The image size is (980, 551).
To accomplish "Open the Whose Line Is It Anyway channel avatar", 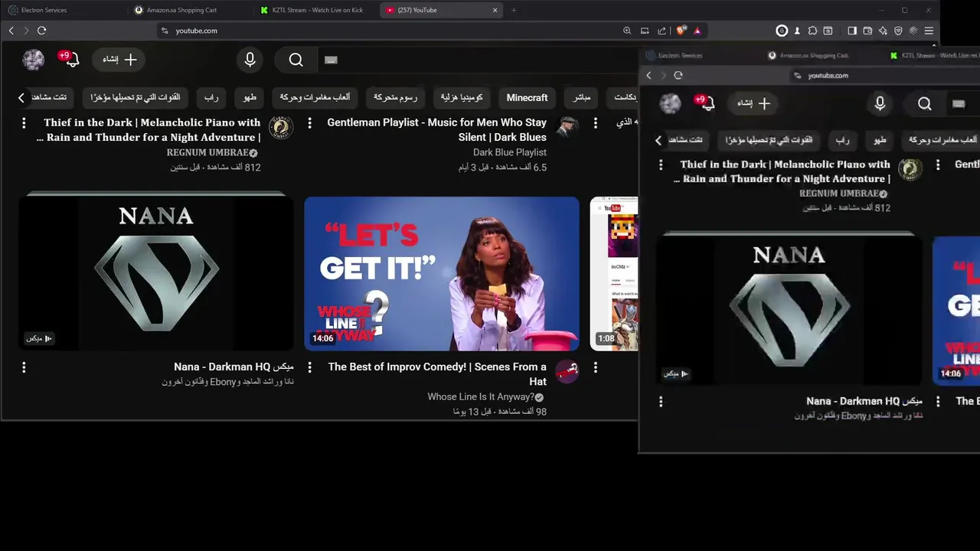I will click(x=567, y=371).
